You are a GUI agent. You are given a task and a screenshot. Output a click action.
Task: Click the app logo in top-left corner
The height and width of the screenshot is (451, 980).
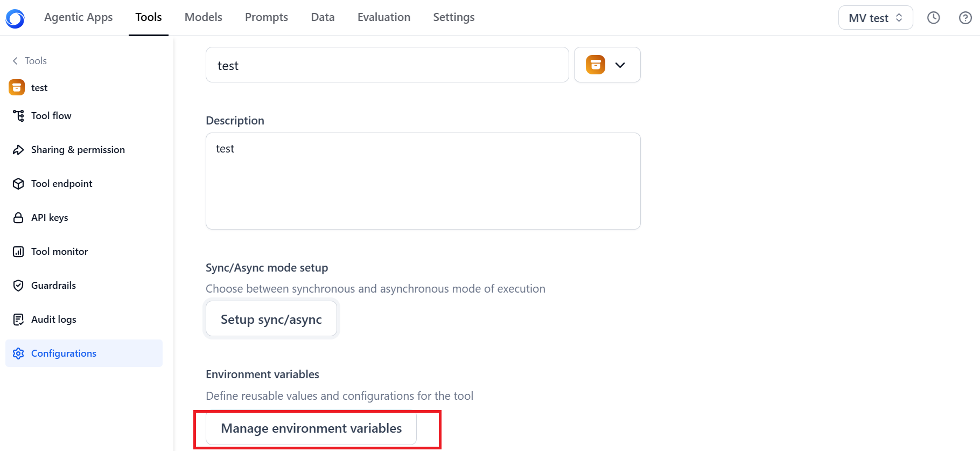[x=15, y=18]
